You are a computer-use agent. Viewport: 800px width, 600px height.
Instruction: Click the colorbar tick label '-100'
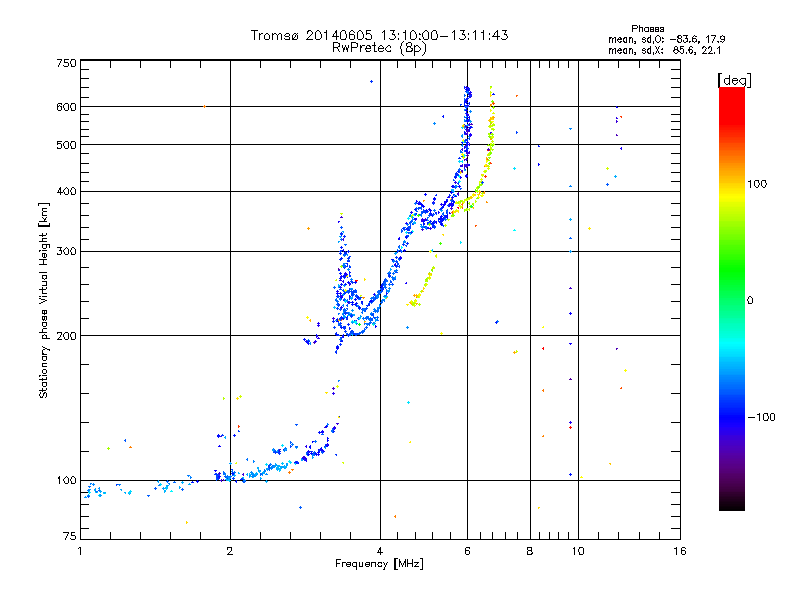coord(761,417)
